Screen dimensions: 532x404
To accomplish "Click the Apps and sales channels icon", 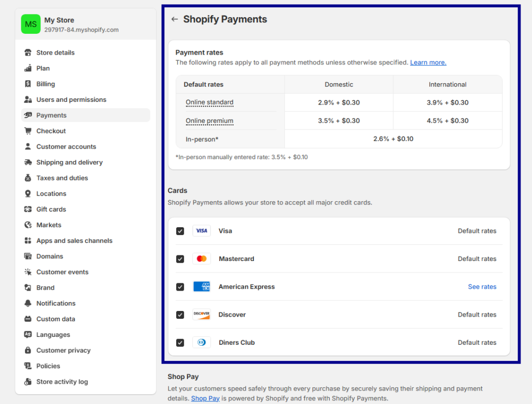I will coord(28,240).
